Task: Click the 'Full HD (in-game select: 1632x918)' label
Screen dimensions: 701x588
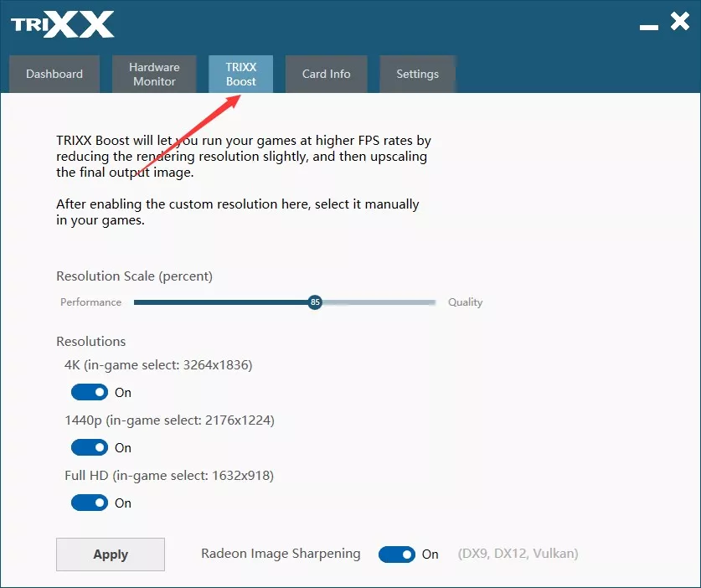Action: coord(169,476)
